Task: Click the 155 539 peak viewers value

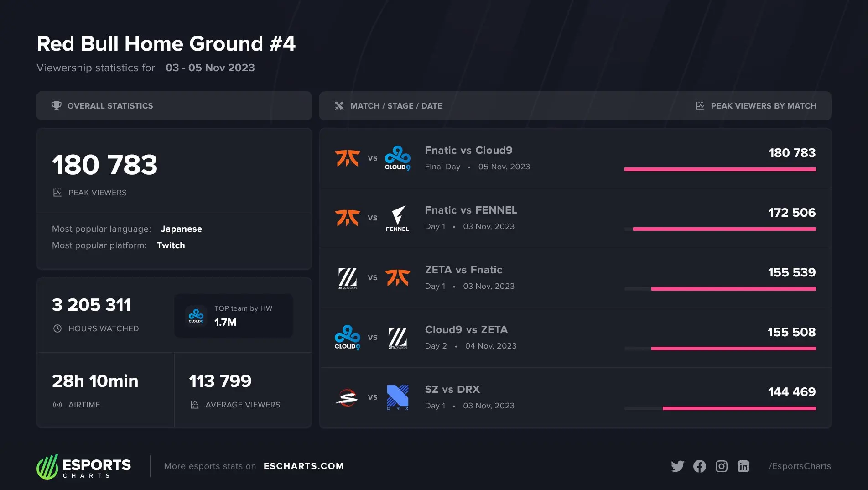Action: pyautogui.click(x=792, y=272)
